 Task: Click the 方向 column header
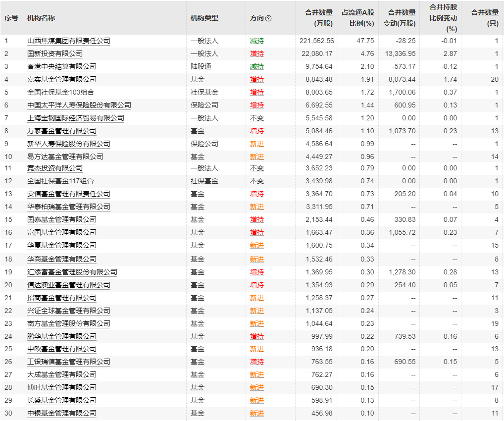(x=257, y=18)
